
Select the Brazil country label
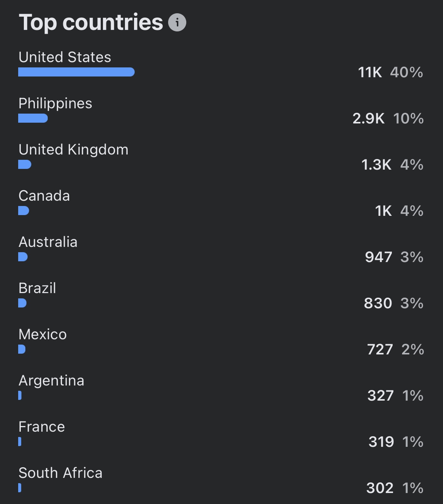click(37, 288)
